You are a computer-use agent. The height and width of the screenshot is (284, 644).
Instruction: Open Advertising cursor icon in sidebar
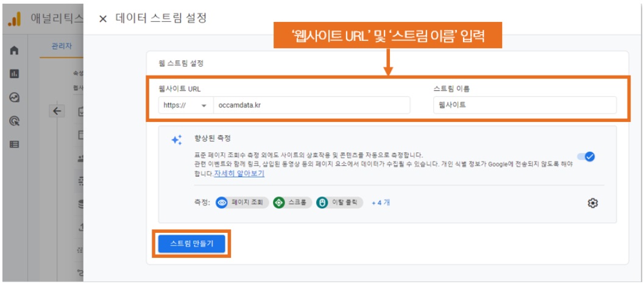(x=15, y=121)
